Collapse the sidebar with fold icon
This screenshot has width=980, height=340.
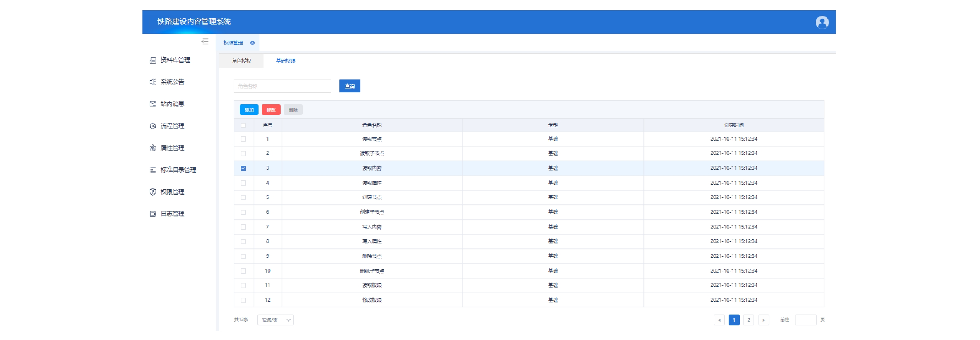[205, 42]
